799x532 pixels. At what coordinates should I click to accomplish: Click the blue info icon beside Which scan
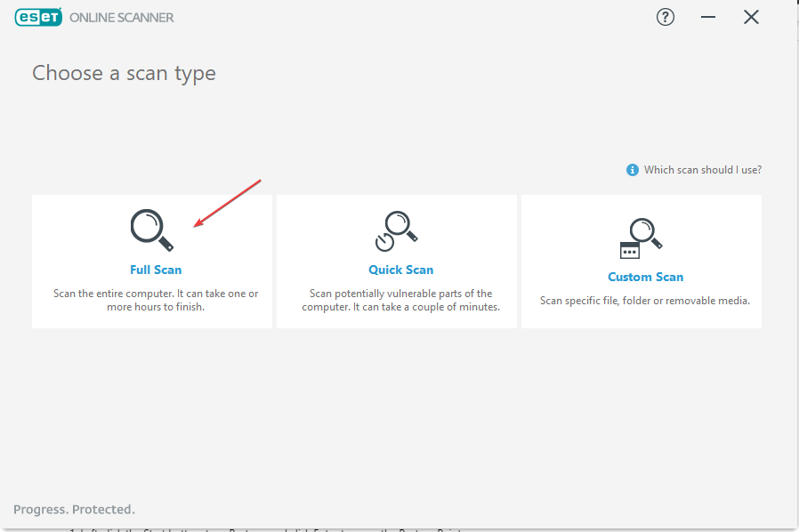pyautogui.click(x=632, y=170)
